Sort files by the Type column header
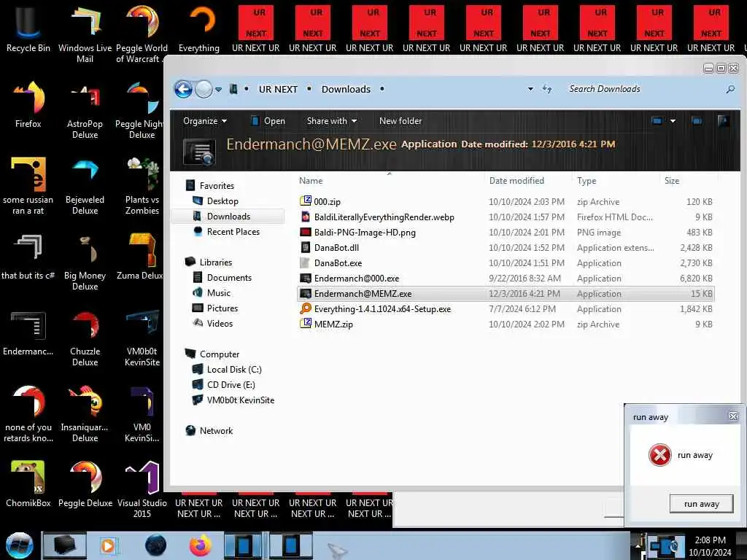This screenshot has width=747, height=560. point(587,181)
